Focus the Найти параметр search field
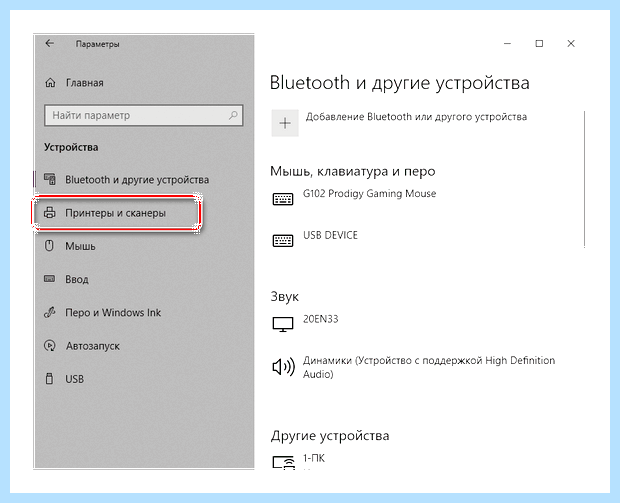Screen dimensions: 620x503 pos(144,115)
